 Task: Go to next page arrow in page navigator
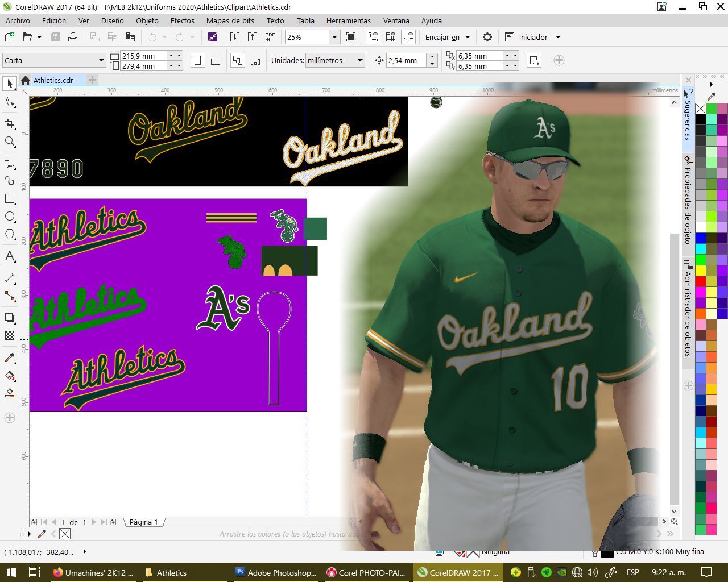(x=94, y=522)
